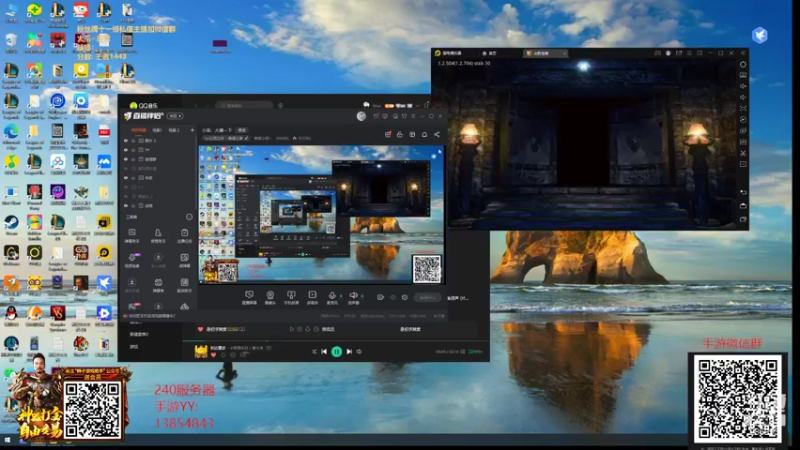
Task: Open share icon in streaming app header
Action: [437, 134]
